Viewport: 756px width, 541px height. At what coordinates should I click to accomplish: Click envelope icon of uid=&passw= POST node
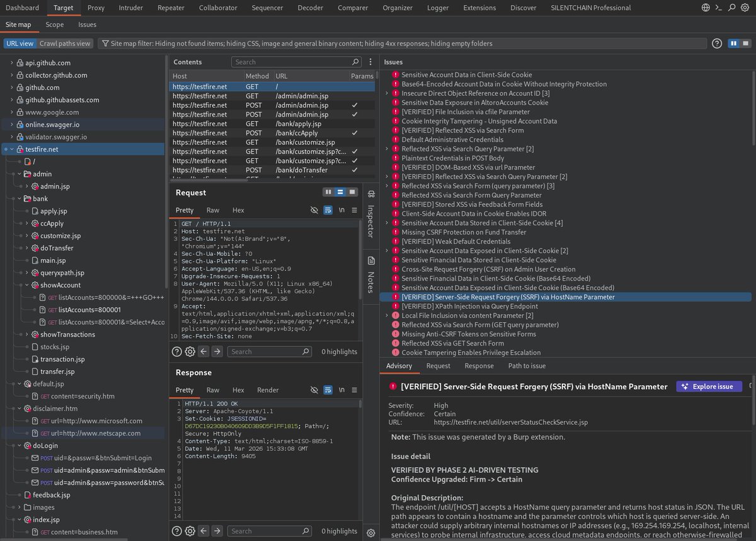35,458
